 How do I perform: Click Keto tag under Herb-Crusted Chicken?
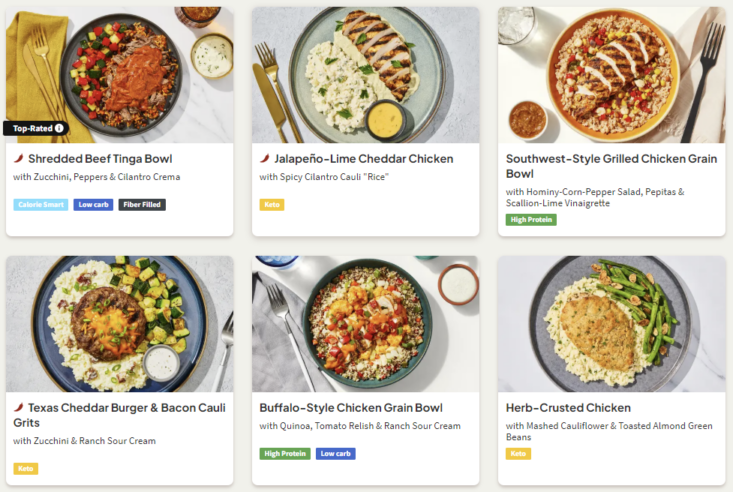click(518, 453)
